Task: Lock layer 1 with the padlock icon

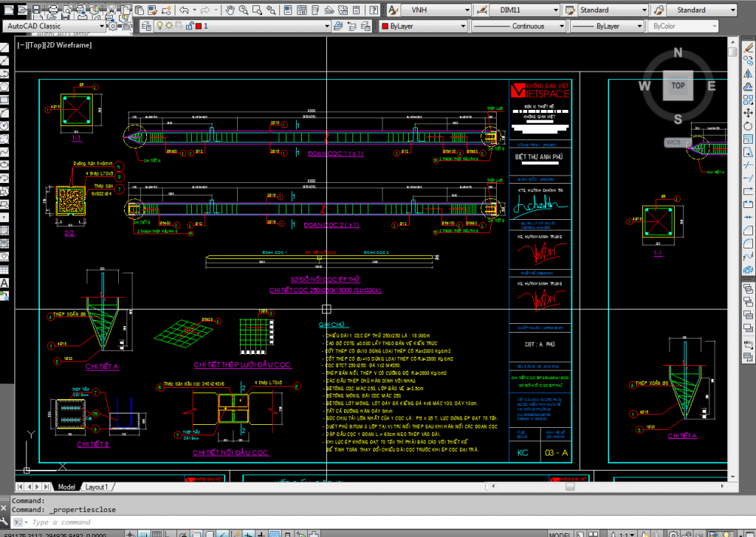Action: pos(190,27)
